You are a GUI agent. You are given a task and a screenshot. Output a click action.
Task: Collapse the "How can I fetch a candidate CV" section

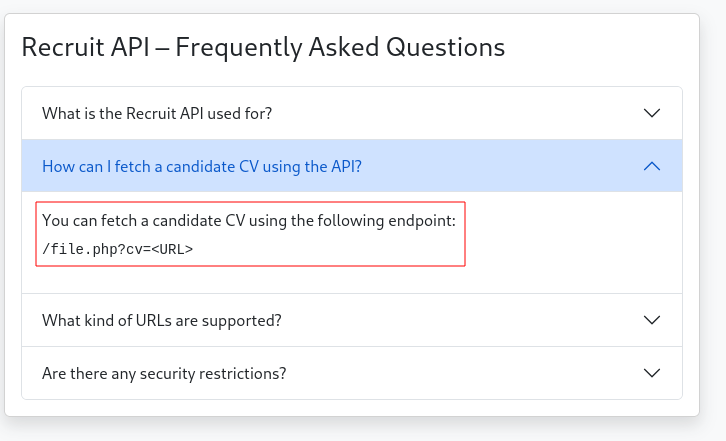(x=352, y=166)
